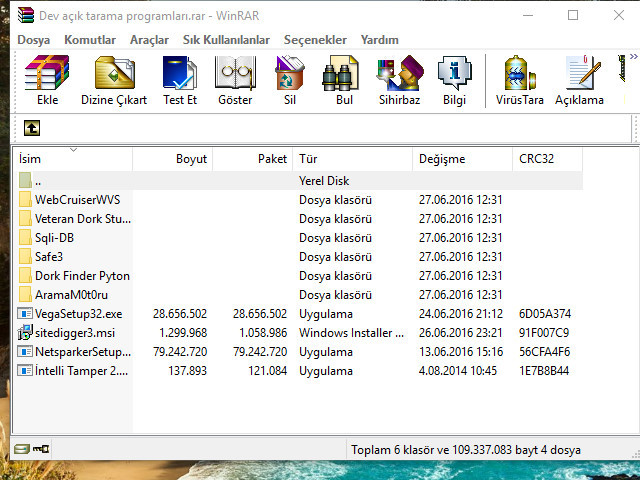Viewport: 640px width, 480px height.
Task: Maximize the WinRAR window
Action: point(573,16)
